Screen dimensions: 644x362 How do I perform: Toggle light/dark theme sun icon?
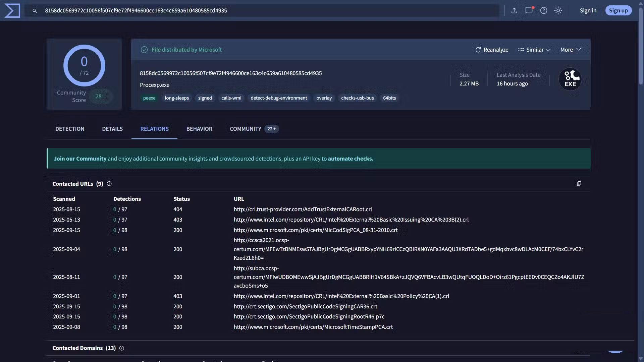(558, 11)
